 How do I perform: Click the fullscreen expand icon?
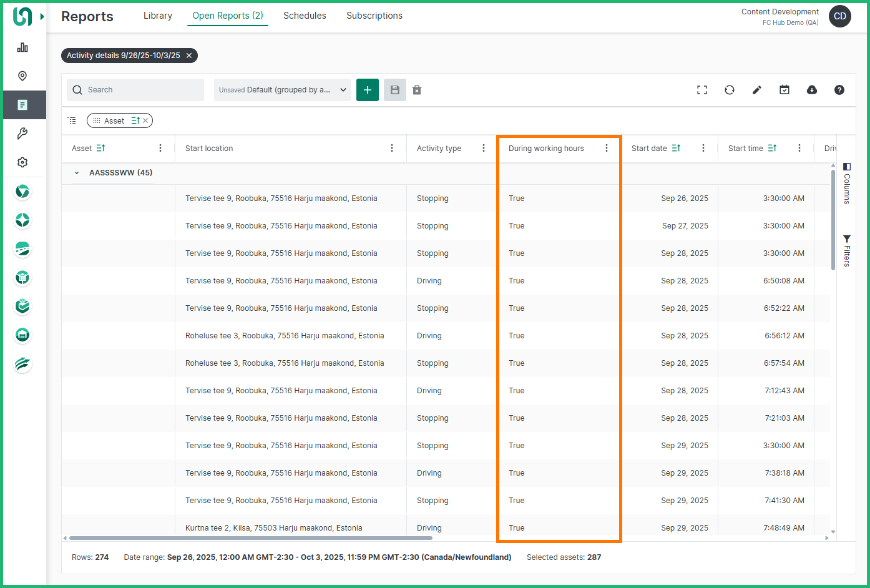702,90
